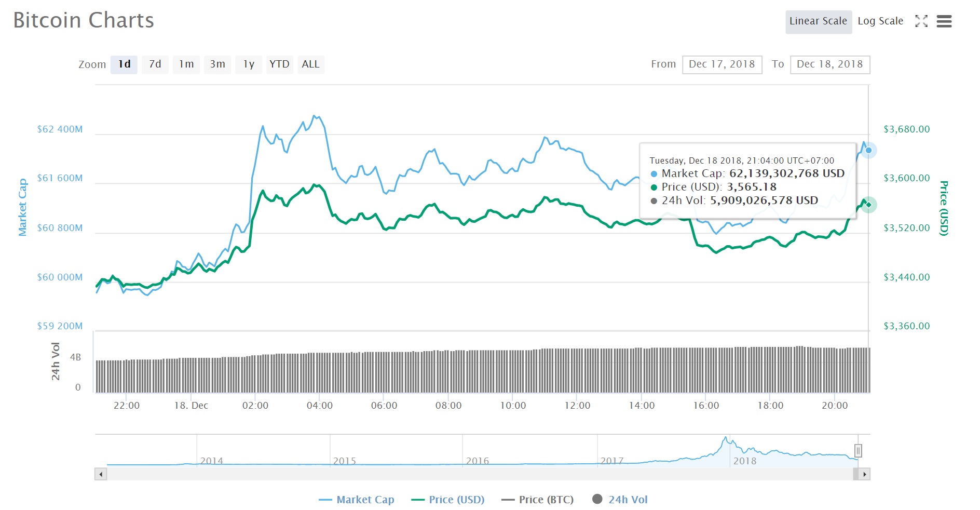Click the tooltip Market Cap value
This screenshot has width=980, height=510.
coord(787,173)
